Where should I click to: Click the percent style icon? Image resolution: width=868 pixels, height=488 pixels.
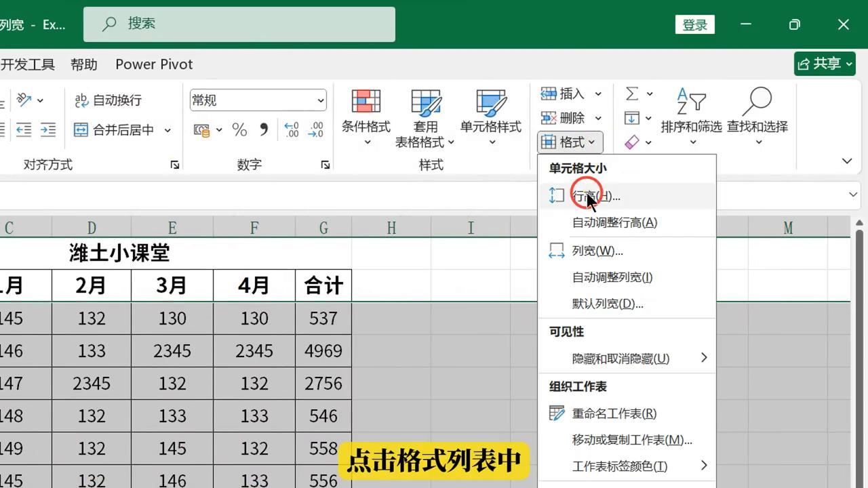click(239, 129)
